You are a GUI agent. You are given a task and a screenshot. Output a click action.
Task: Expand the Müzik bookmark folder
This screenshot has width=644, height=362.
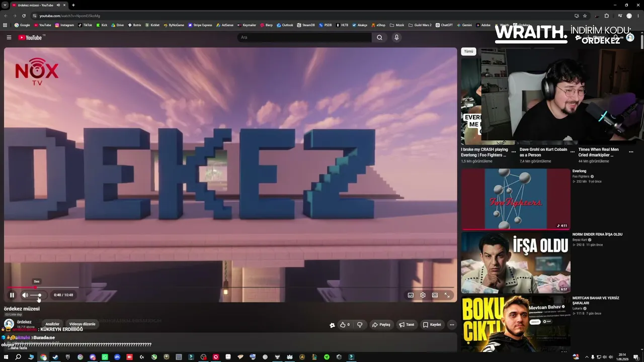click(x=397, y=25)
